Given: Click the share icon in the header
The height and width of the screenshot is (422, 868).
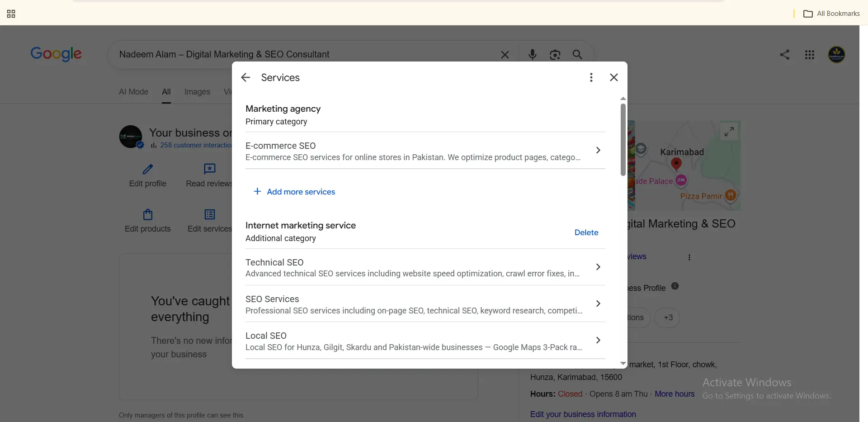Looking at the screenshot, I should point(785,55).
